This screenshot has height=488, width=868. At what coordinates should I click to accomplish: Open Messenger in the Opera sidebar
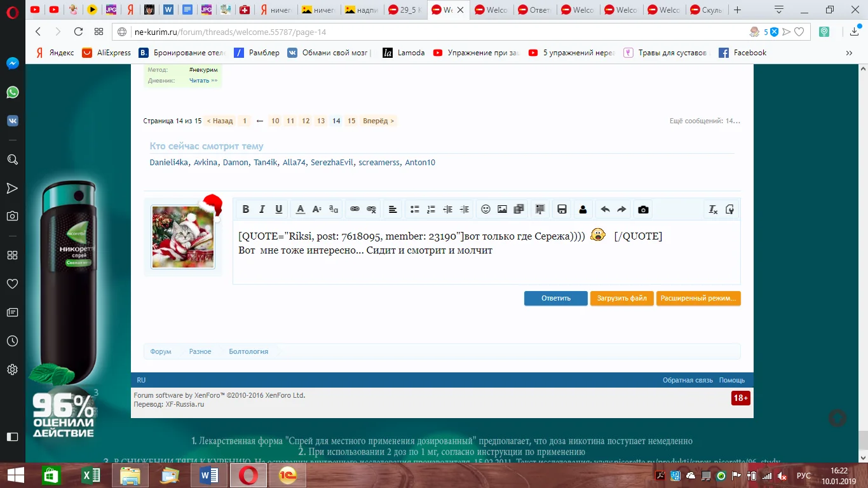[12, 64]
